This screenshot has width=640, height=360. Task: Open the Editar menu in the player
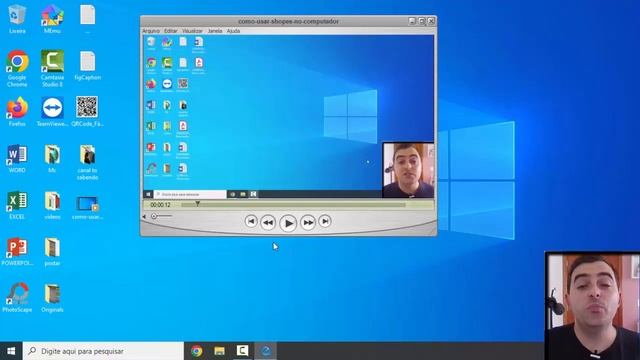click(x=171, y=31)
